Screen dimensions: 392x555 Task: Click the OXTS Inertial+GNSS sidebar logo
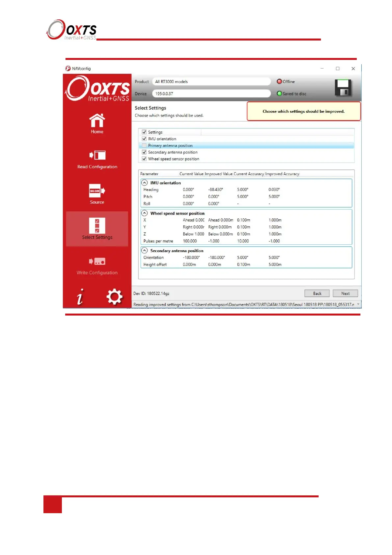point(98,88)
